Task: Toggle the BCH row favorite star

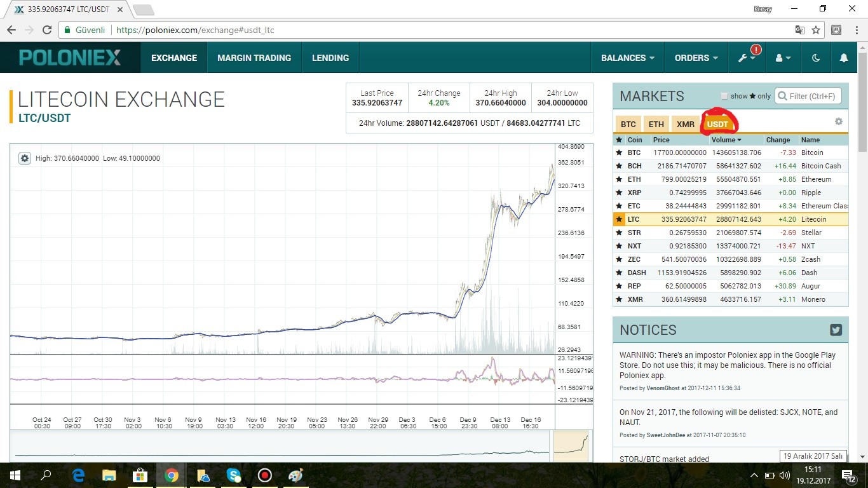Action: (619, 166)
